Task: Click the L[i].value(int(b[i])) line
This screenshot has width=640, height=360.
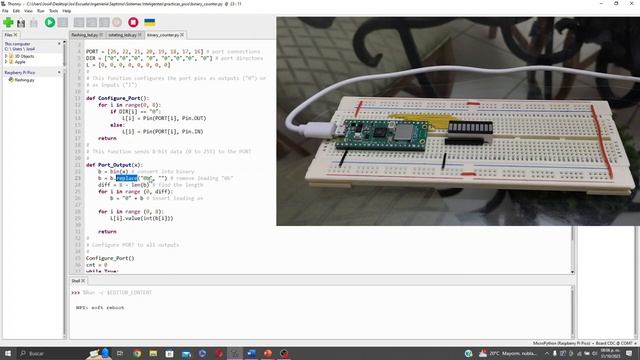Action: pyautogui.click(x=142, y=218)
